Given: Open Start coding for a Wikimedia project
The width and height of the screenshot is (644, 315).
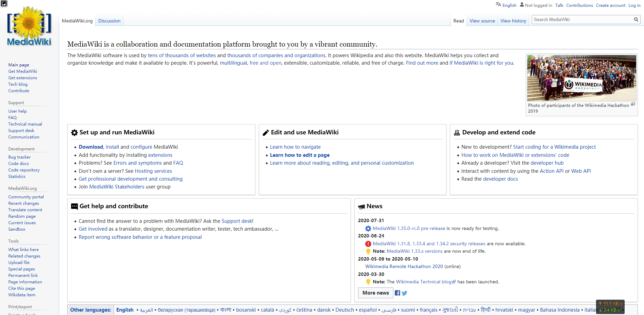Looking at the screenshot, I should click(555, 147).
